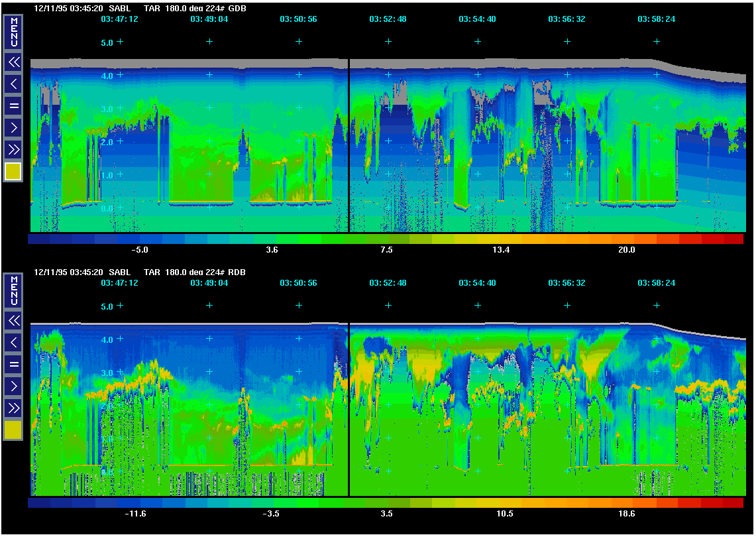Click the 03:52:48 time label in the top panel

388,19
